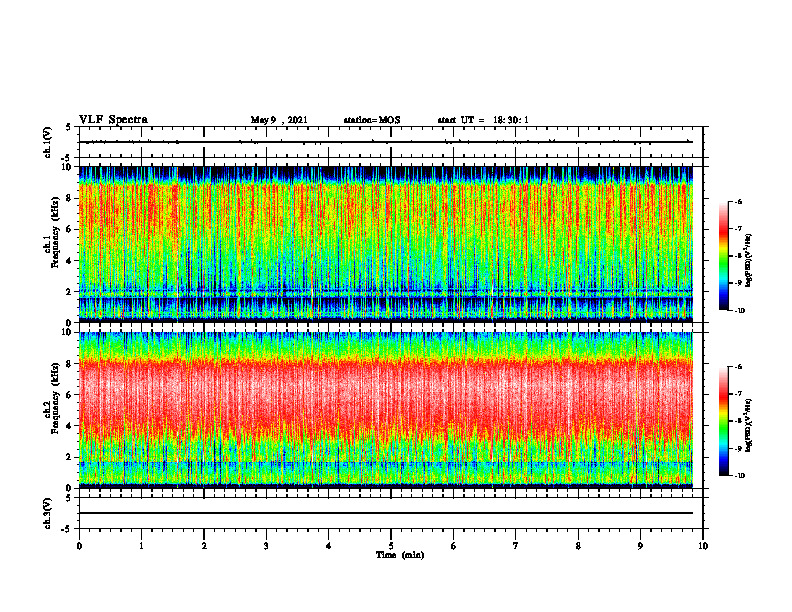The image size is (792, 612).
Task: Click time axis tick label "5"
Action: pos(391,546)
